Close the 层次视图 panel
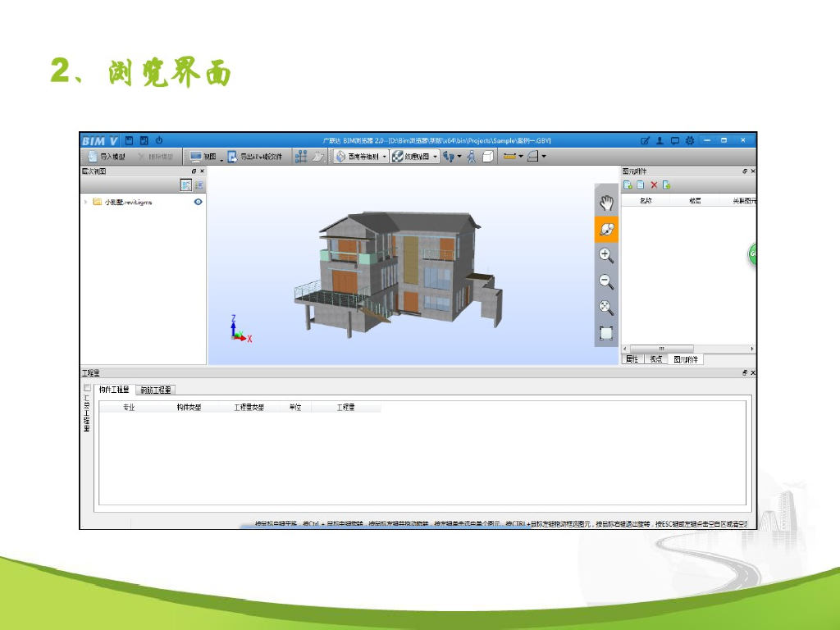The width and height of the screenshot is (840, 630). 202,171
